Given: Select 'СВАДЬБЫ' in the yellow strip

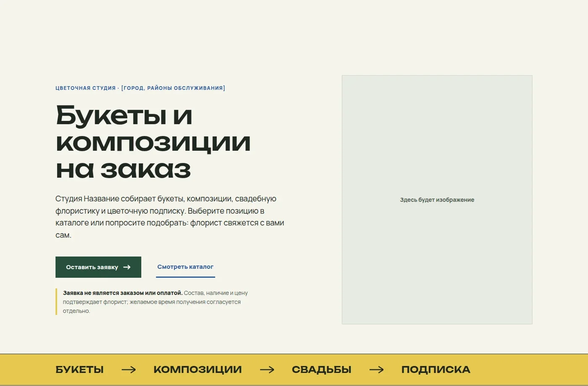Looking at the screenshot, I should (321, 370).
